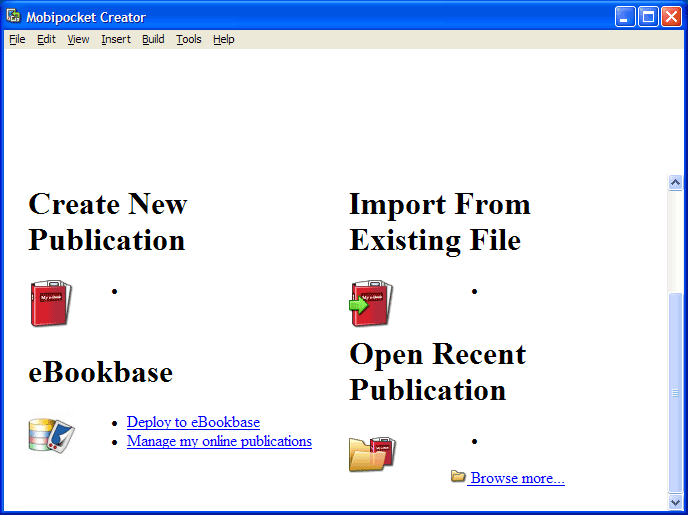Minimize the Mobipocket Creator window
Image resolution: width=688 pixels, height=515 pixels.
[x=625, y=17]
